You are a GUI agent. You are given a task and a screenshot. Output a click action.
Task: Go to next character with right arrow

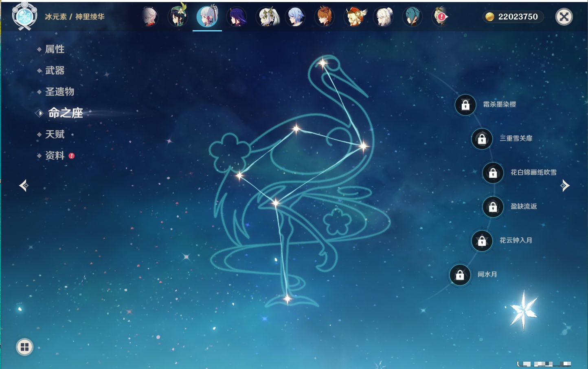coord(565,186)
